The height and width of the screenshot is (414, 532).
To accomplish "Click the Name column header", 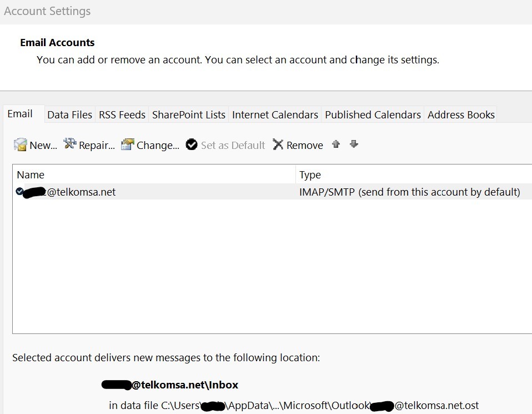I will click(x=154, y=174).
